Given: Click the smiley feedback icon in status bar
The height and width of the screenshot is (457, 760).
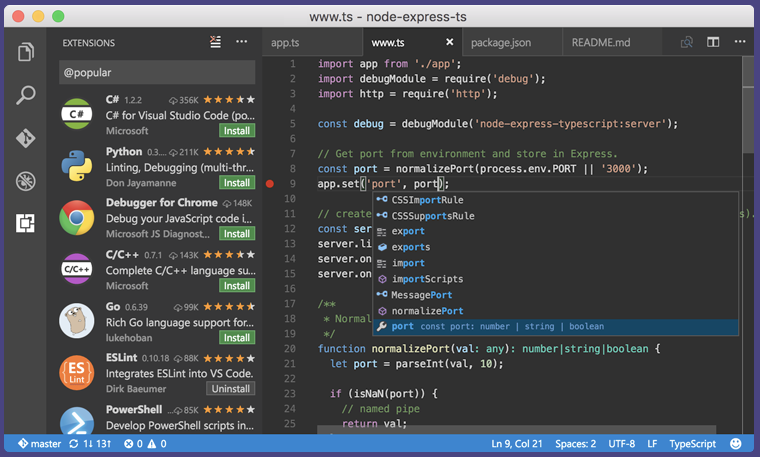Looking at the screenshot, I should coord(736,443).
